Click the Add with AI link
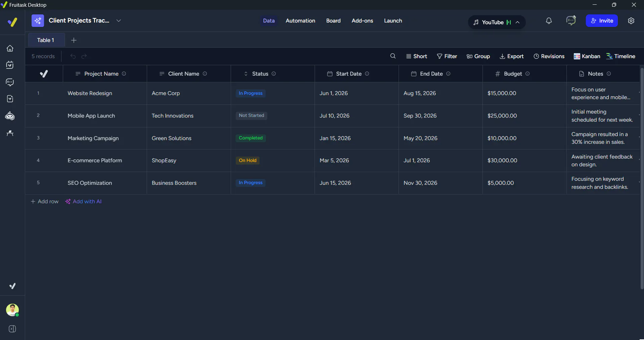 click(x=83, y=201)
